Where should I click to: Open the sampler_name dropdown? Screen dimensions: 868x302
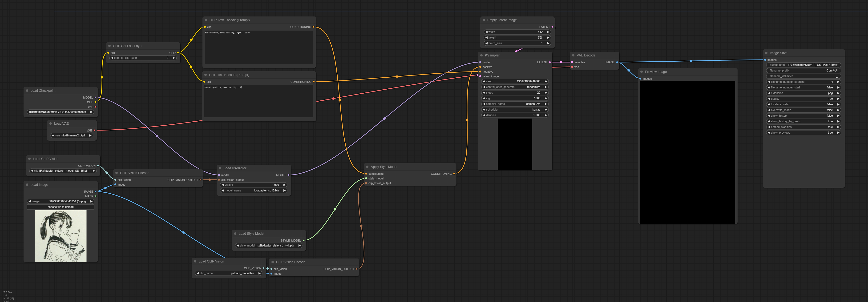click(x=515, y=104)
